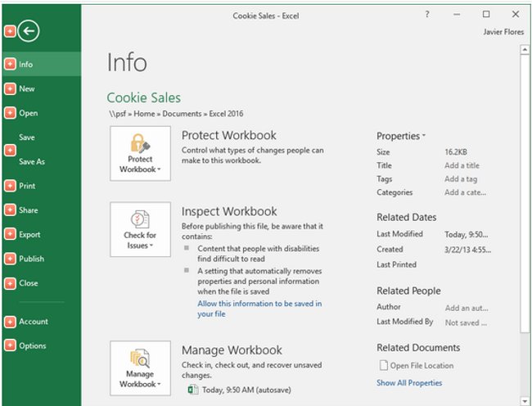Open the 9:50 AM autosave version
532x406 pixels.
(246, 390)
